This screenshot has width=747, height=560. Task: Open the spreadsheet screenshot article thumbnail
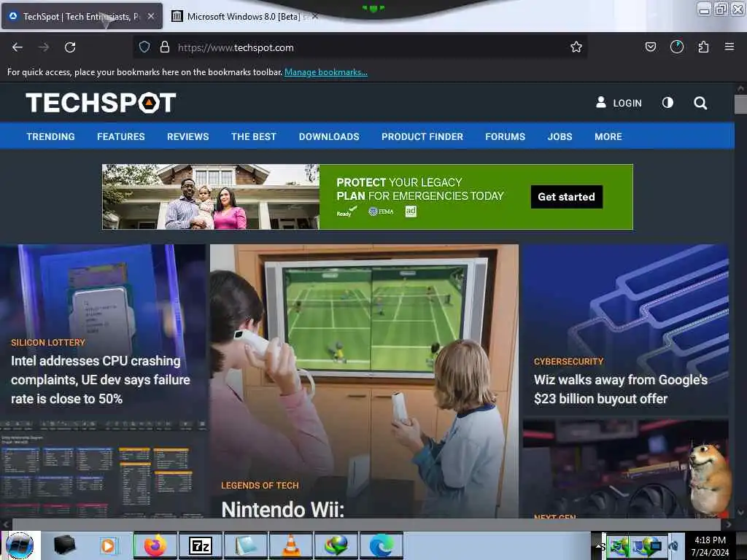[x=104, y=468]
